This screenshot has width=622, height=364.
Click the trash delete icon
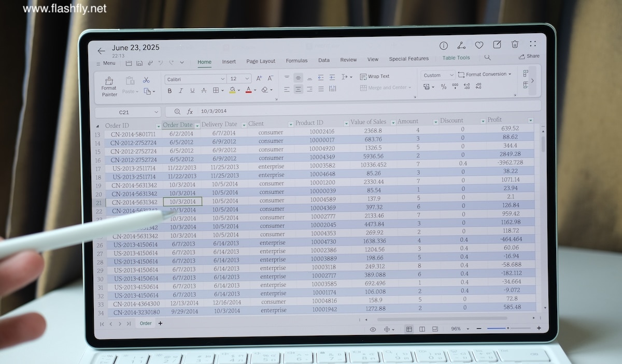515,45
